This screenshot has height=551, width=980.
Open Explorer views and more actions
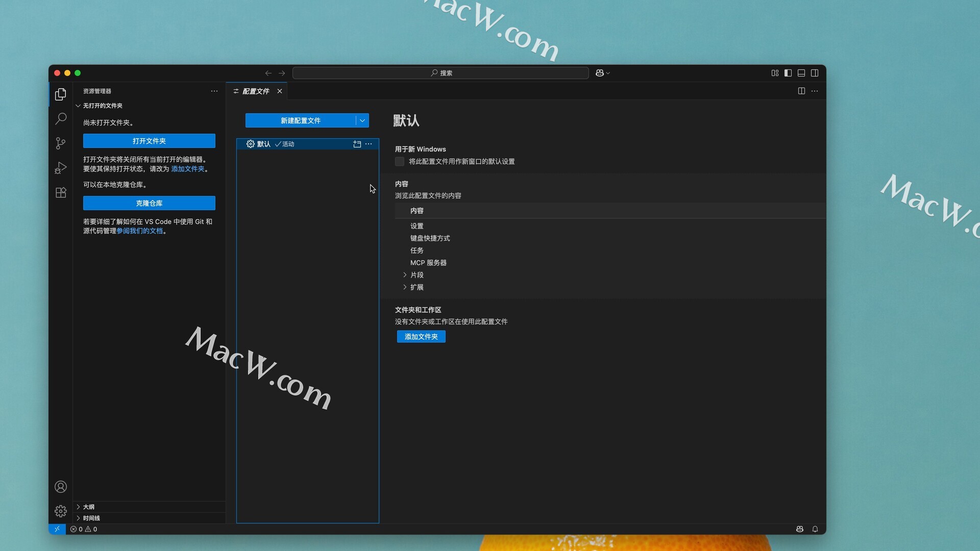[x=214, y=91]
